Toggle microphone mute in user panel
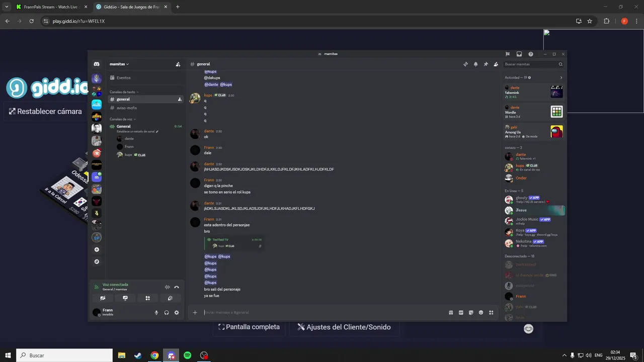 point(156,312)
